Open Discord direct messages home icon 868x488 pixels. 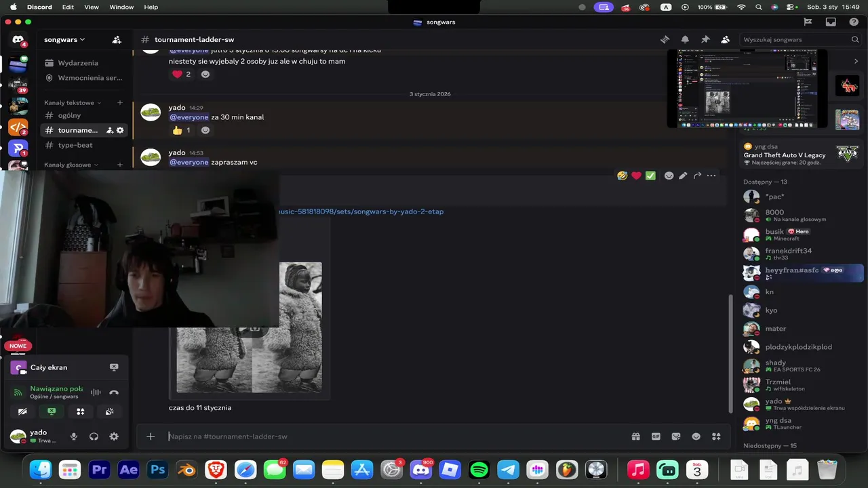pyautogui.click(x=18, y=40)
